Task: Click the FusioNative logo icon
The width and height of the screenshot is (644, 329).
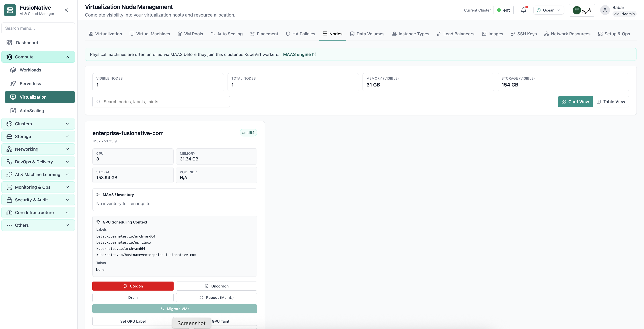Action: coord(10,10)
